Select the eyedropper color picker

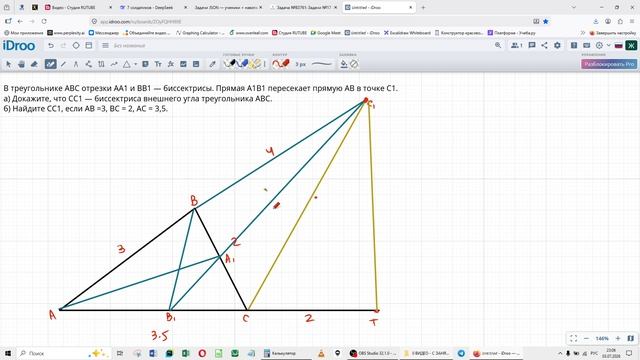coord(212,64)
